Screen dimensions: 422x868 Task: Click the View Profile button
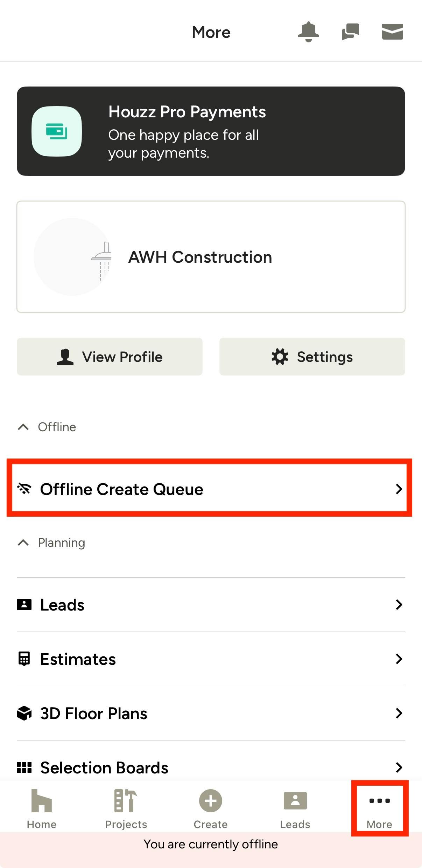tap(110, 357)
